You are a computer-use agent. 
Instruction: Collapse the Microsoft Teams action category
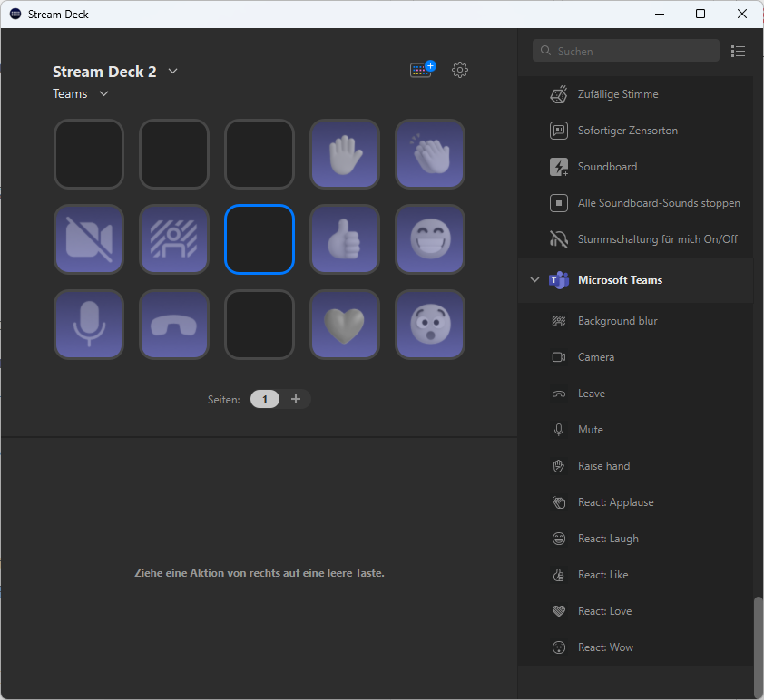534,280
